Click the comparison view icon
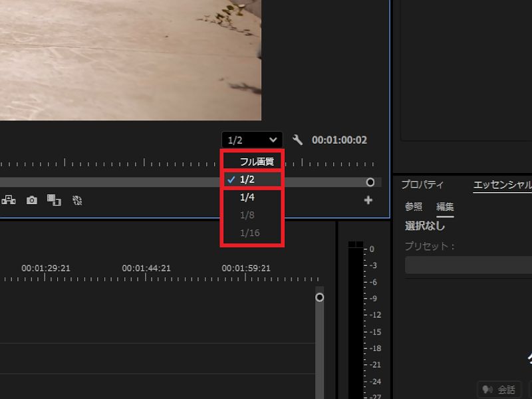 pos(54,200)
